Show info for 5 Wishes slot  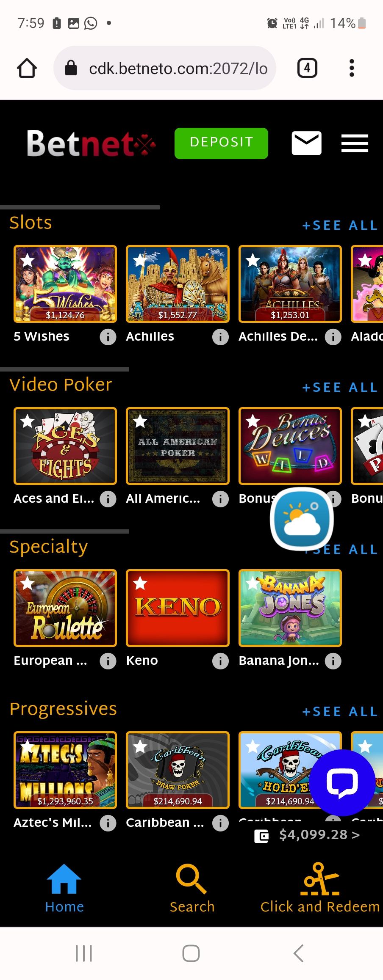click(x=108, y=337)
